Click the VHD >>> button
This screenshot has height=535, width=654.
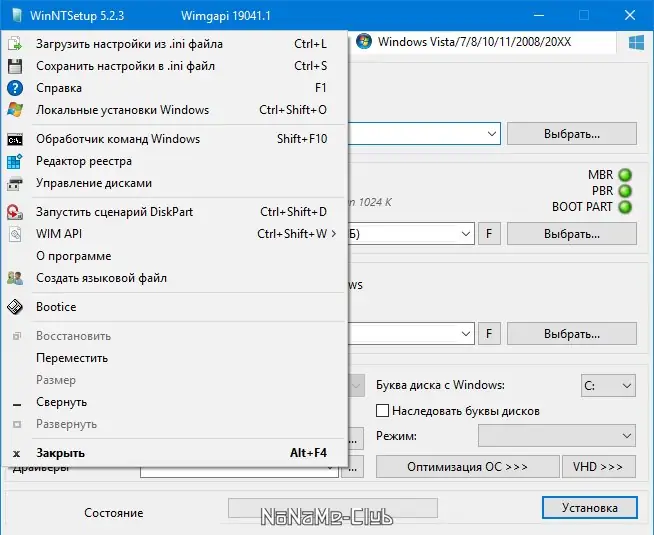pyautogui.click(x=599, y=467)
